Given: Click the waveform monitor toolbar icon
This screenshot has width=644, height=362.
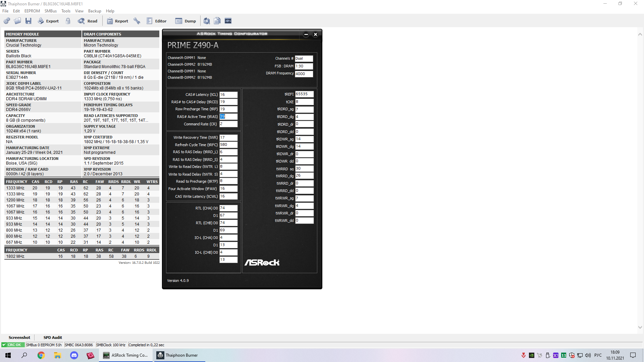Looking at the screenshot, I should tap(228, 21).
